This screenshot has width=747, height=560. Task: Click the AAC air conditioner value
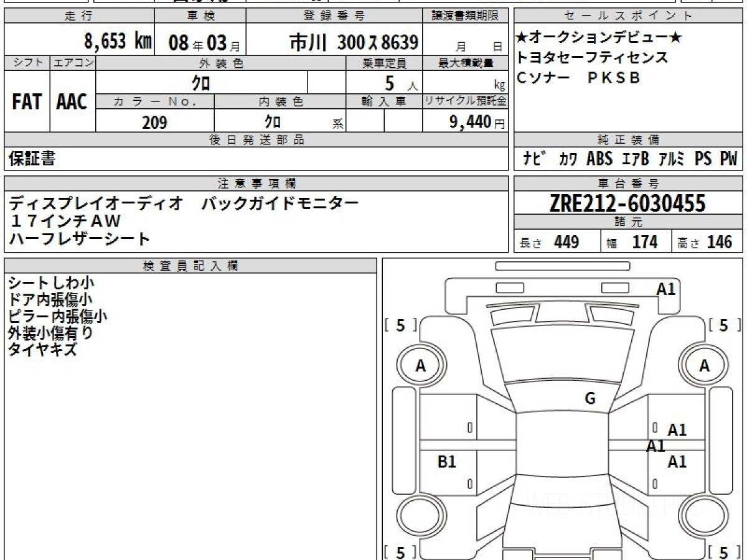pyautogui.click(x=73, y=102)
